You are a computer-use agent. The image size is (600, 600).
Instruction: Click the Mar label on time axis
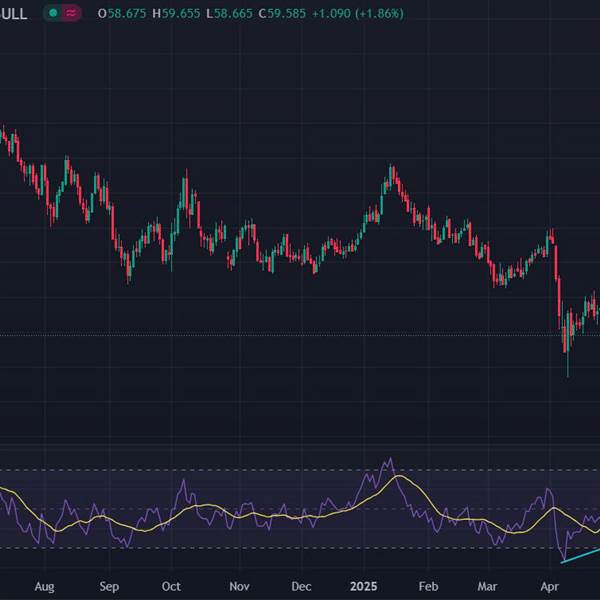[488, 586]
